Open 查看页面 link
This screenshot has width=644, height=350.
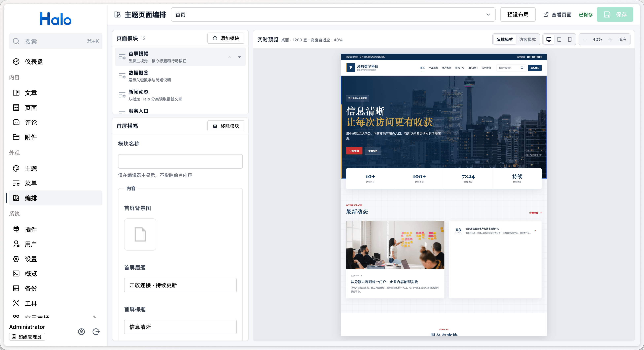pos(558,14)
